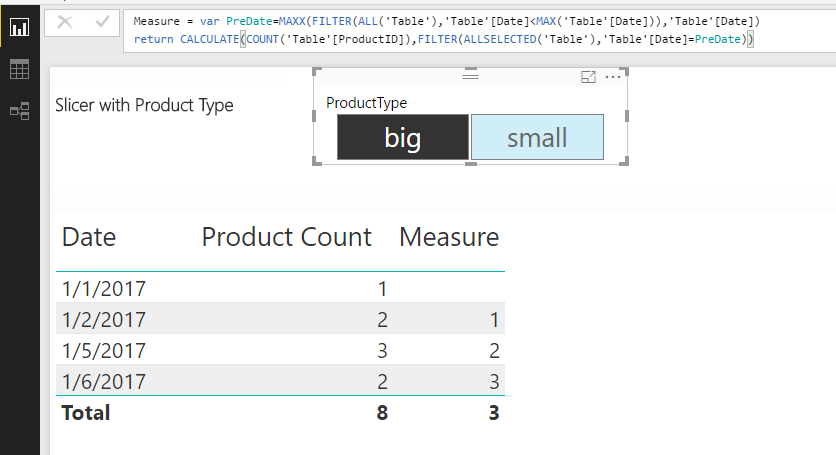Cancel the formula edit with the X icon
Viewport: 836px width, 455px height.
(65, 22)
